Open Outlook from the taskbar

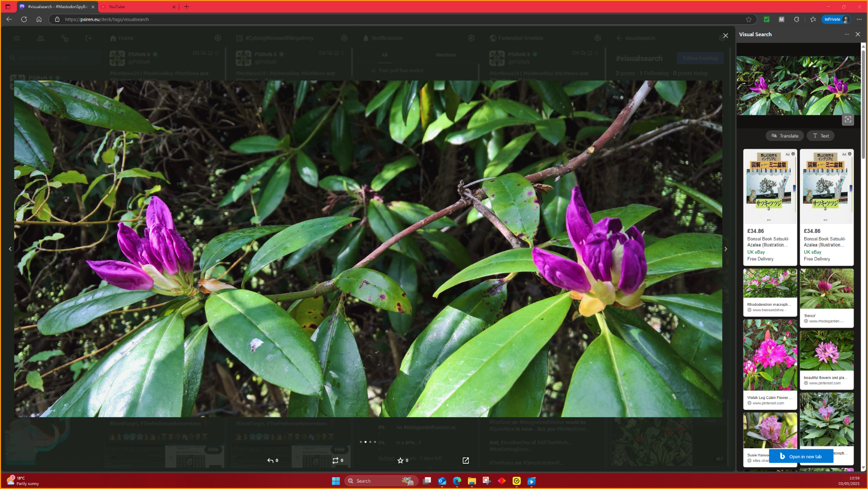(x=442, y=481)
